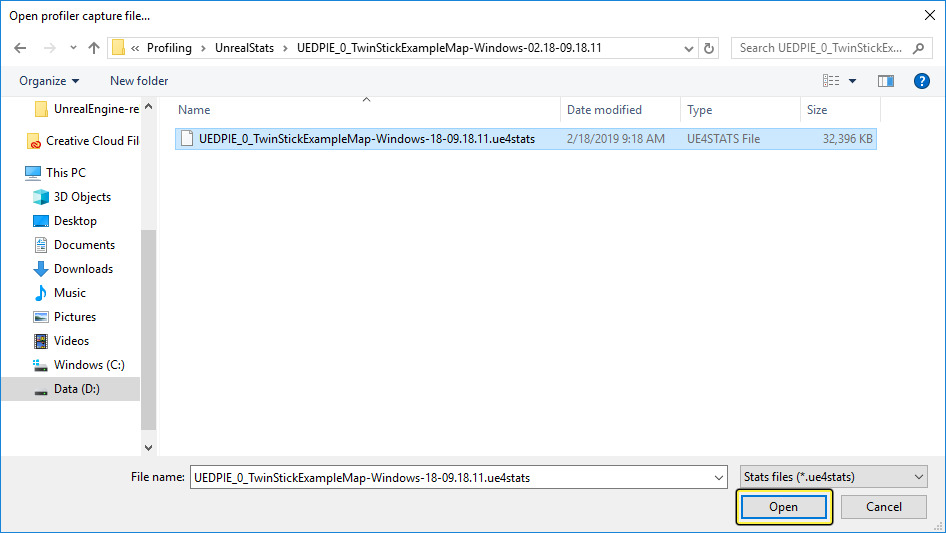The width and height of the screenshot is (946, 533).
Task: Select This PC in navigation pane
Action: click(56, 173)
